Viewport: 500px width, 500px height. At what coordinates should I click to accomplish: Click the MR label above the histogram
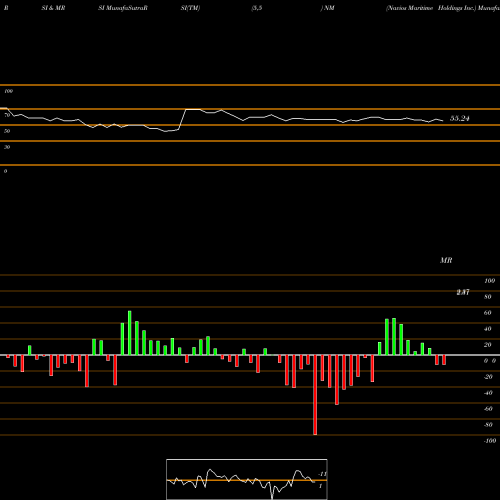click(x=446, y=260)
